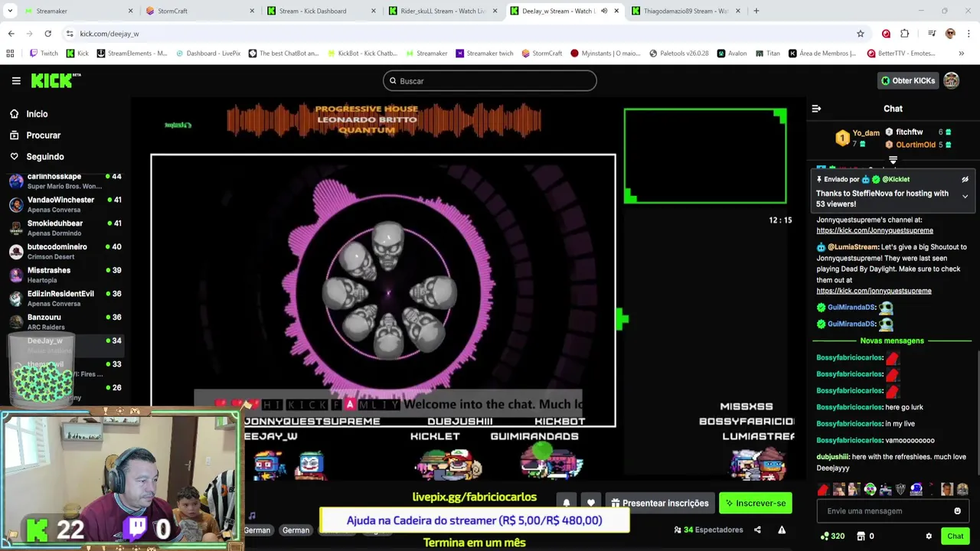This screenshot has width=980, height=551.
Task: Mute the DeeJay_w tab audio icon
Action: pyautogui.click(x=603, y=11)
